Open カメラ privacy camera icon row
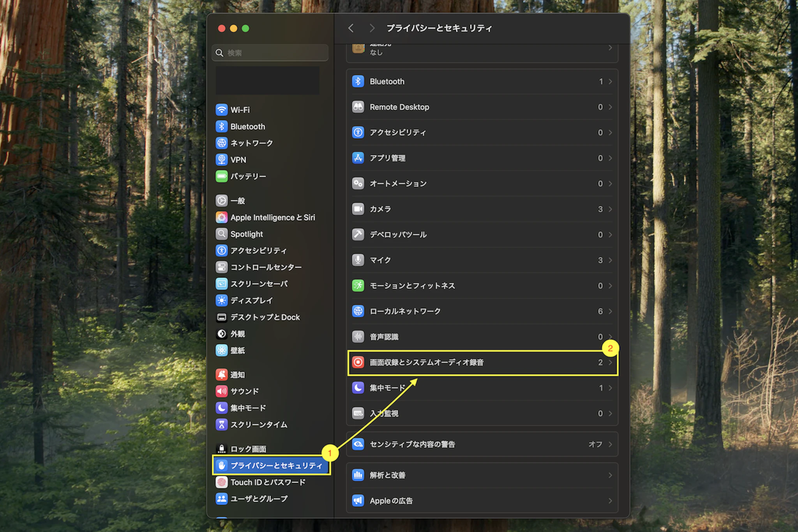Image resolution: width=798 pixels, height=532 pixels. pyautogui.click(x=358, y=209)
